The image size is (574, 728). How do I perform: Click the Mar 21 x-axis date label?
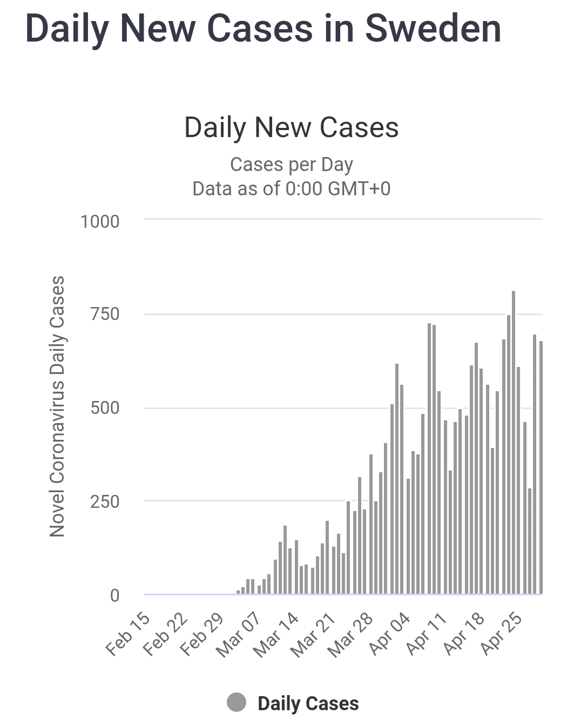[x=313, y=634]
